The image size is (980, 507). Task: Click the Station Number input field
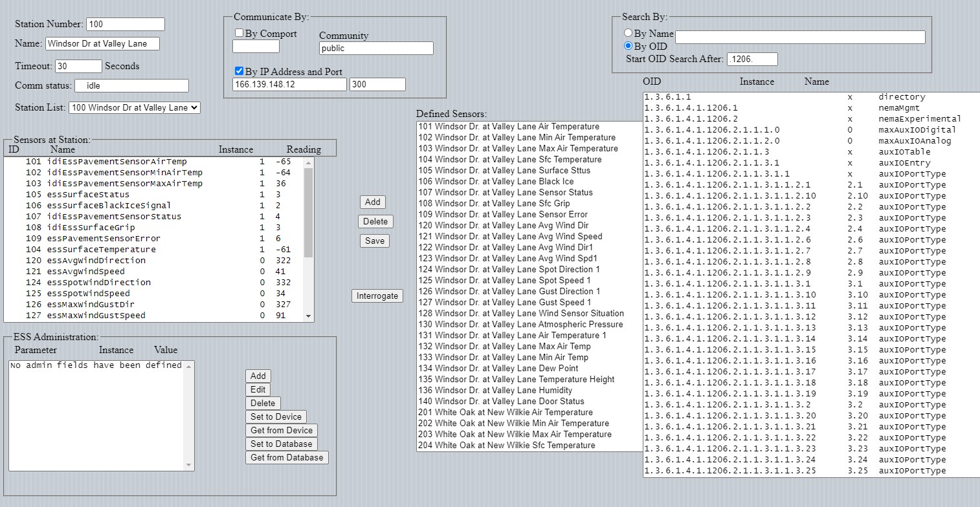125,24
